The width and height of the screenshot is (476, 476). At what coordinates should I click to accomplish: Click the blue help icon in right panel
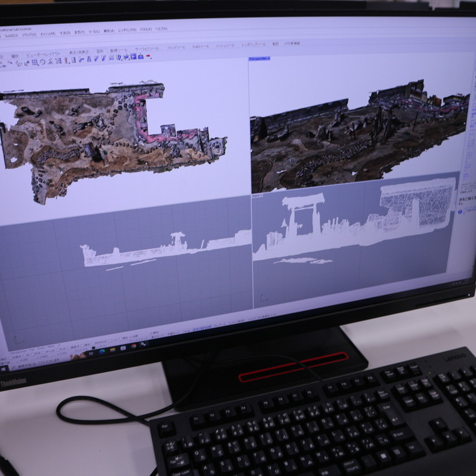460,211
